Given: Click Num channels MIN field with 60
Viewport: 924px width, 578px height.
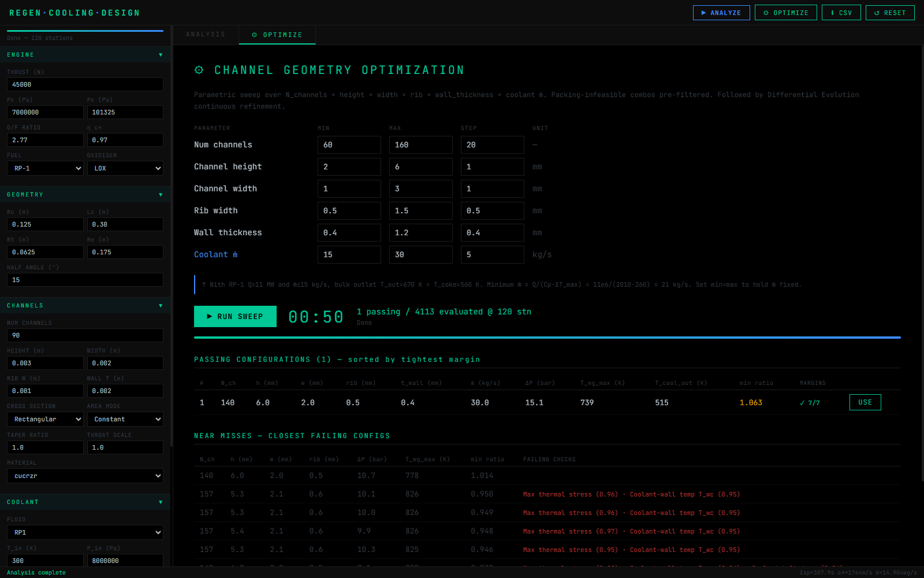Looking at the screenshot, I should pyautogui.click(x=349, y=144).
